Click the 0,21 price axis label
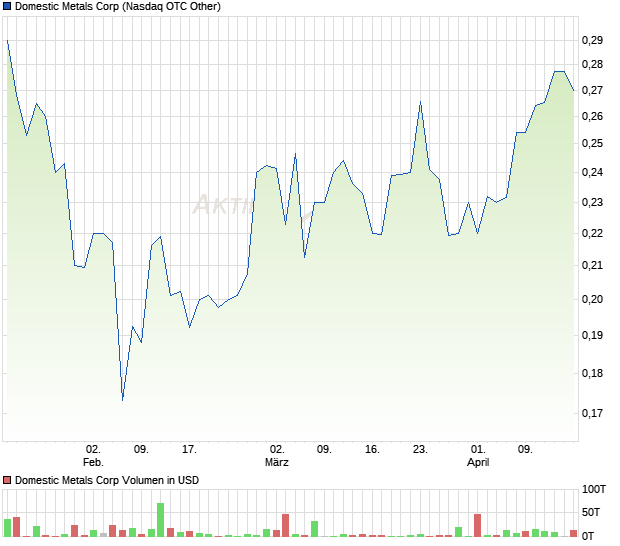620x546 pixels. coord(592,265)
